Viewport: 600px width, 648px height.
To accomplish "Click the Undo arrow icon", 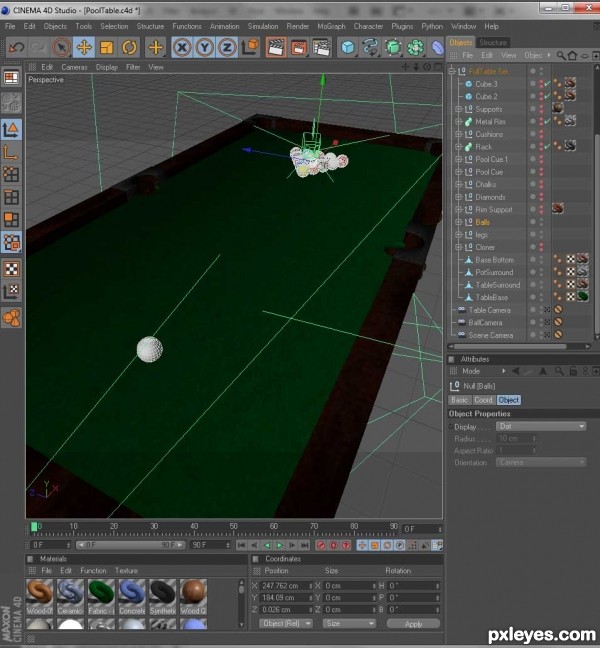I will (16, 48).
